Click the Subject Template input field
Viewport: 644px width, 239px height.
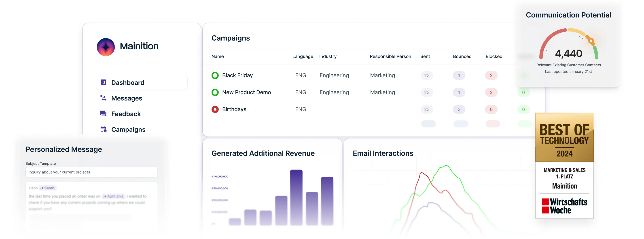91,172
